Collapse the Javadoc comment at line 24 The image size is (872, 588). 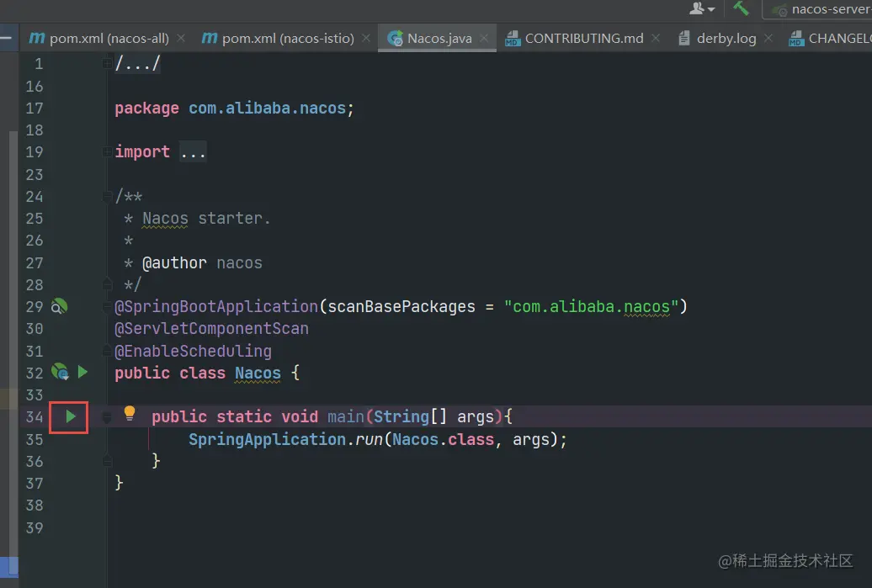107,196
